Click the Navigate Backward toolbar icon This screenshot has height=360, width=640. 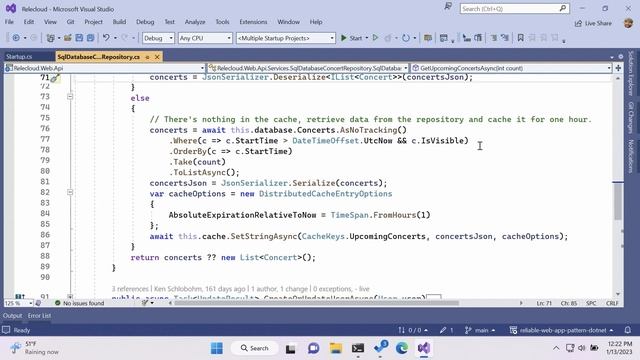coord(16,38)
